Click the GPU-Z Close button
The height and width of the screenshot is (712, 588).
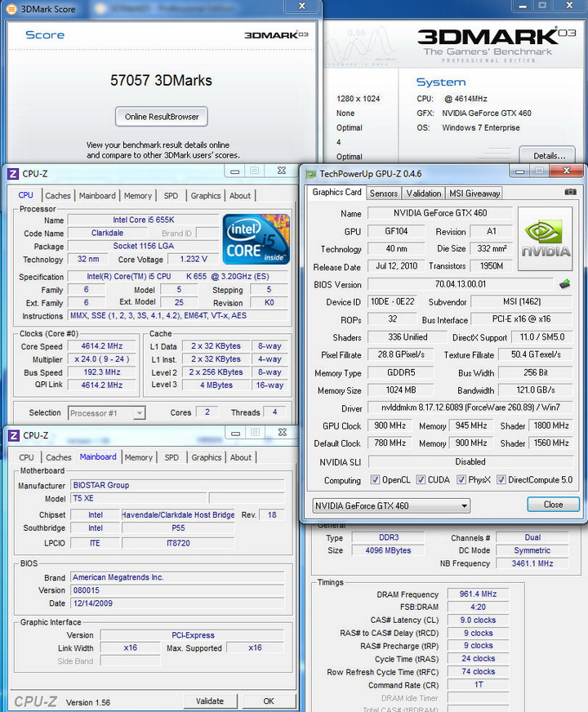click(x=553, y=505)
